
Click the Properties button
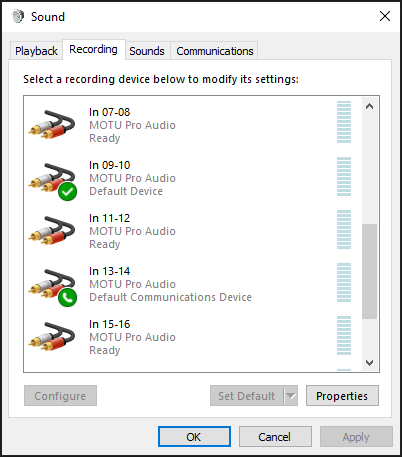pyautogui.click(x=342, y=396)
